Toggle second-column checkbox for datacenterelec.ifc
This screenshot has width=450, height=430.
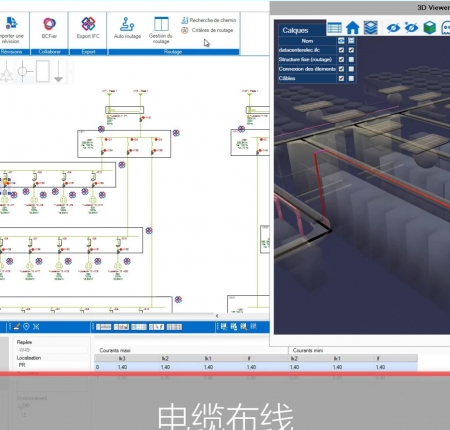click(x=351, y=50)
